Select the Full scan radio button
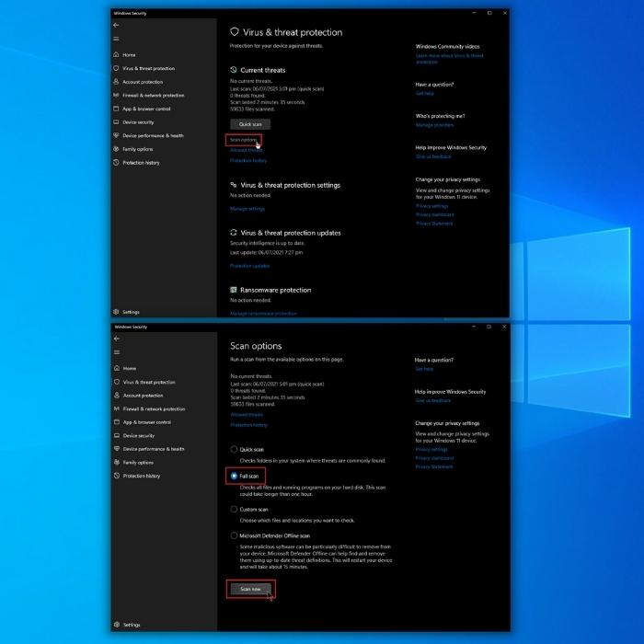 pos(234,476)
